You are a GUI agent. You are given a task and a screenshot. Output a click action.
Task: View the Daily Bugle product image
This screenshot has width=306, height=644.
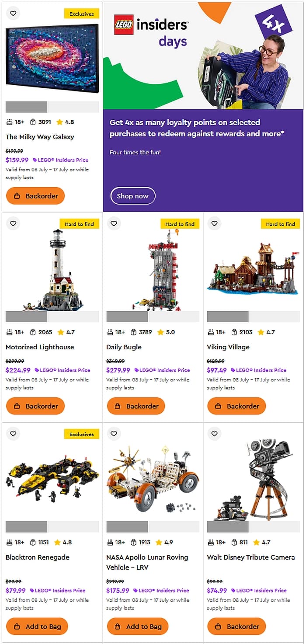tap(153, 270)
